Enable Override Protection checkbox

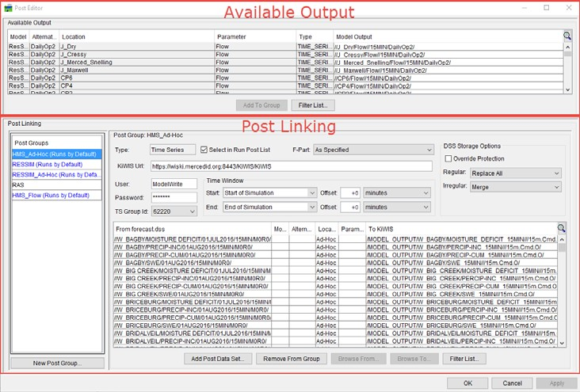pyautogui.click(x=448, y=158)
